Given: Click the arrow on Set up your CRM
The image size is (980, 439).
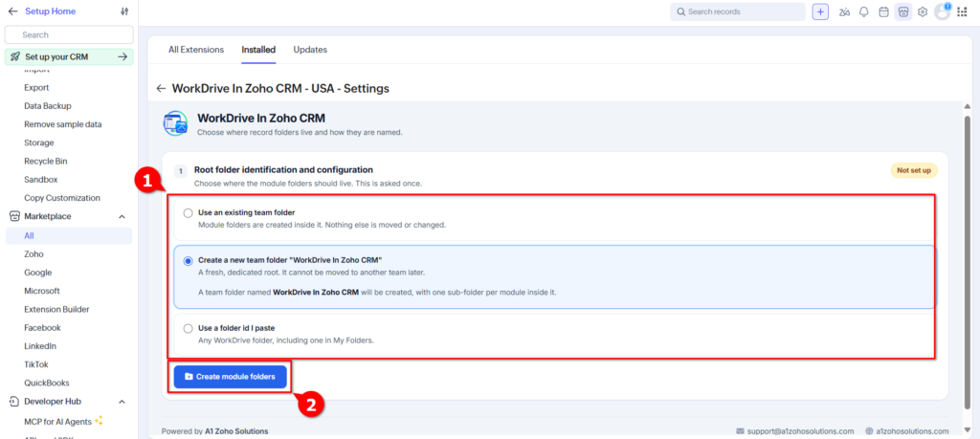Looking at the screenshot, I should point(122,56).
